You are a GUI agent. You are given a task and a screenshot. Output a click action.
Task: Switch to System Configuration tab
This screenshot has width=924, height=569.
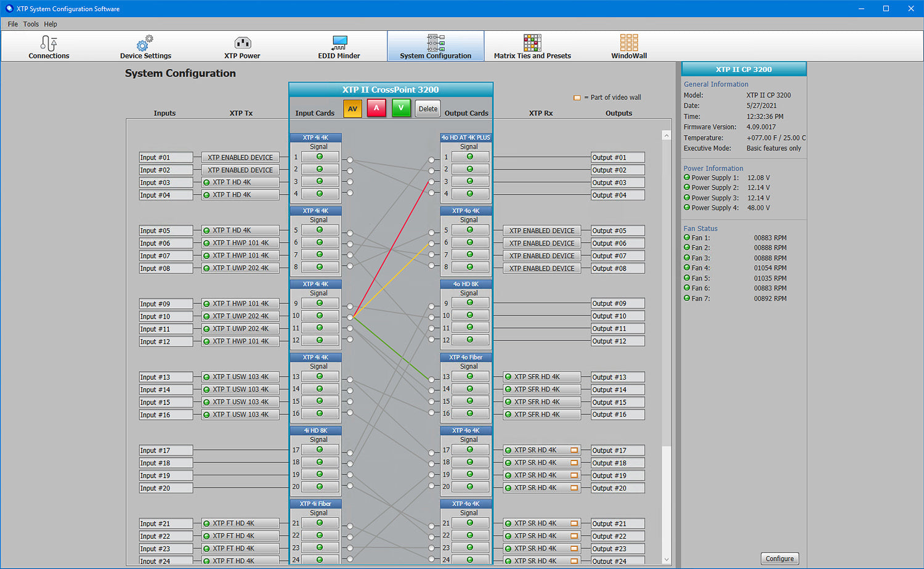click(436, 46)
